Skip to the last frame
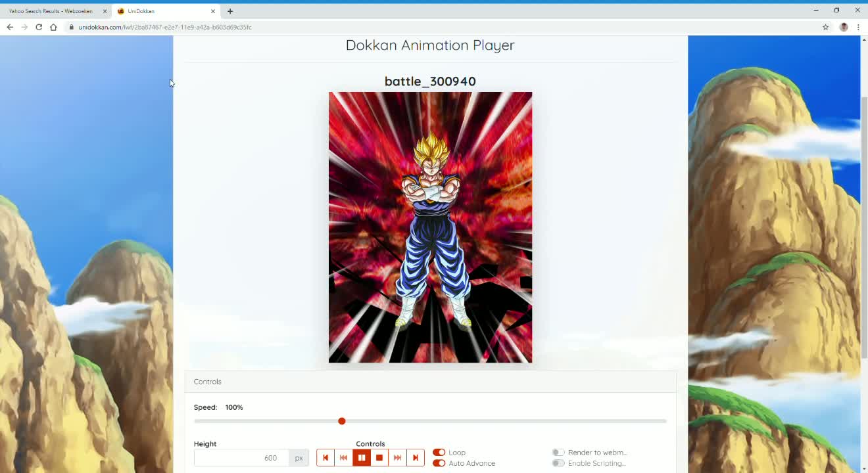This screenshot has height=473, width=868. tap(415, 458)
